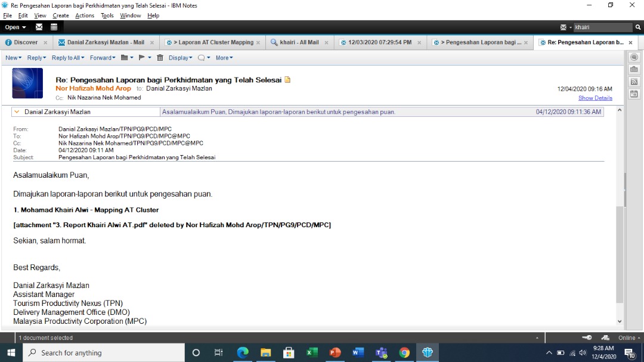Click the Open button
The width and height of the screenshot is (644, 362).
15,27
